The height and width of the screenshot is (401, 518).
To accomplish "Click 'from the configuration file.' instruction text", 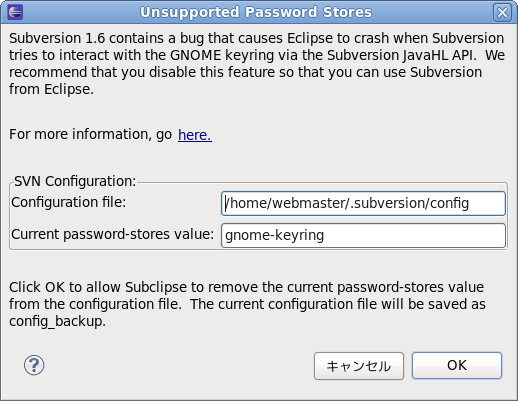I will [x=95, y=304].
